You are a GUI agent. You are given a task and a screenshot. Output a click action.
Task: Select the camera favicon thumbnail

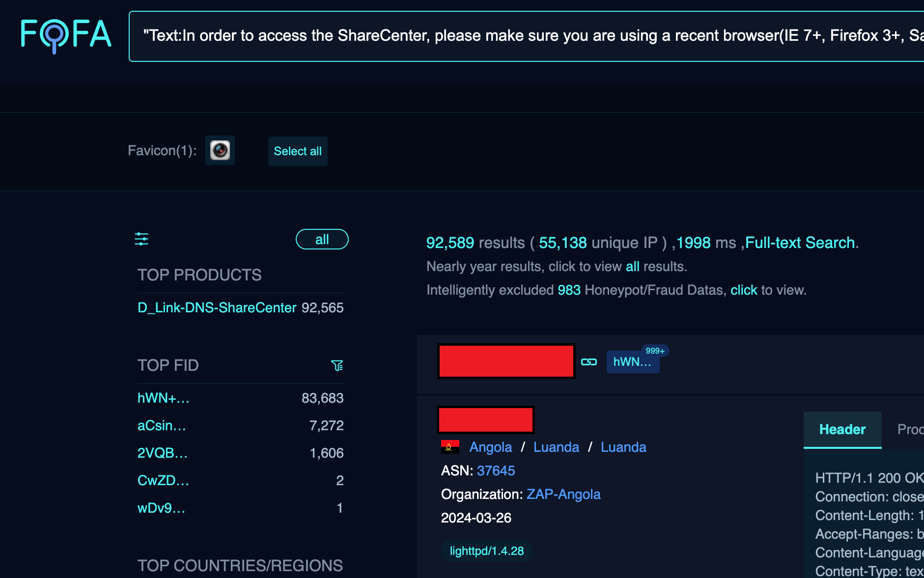pyautogui.click(x=220, y=150)
